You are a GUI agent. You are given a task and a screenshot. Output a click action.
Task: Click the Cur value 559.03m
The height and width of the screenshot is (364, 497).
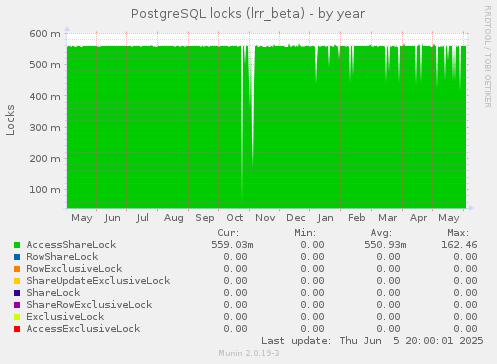pos(232,245)
